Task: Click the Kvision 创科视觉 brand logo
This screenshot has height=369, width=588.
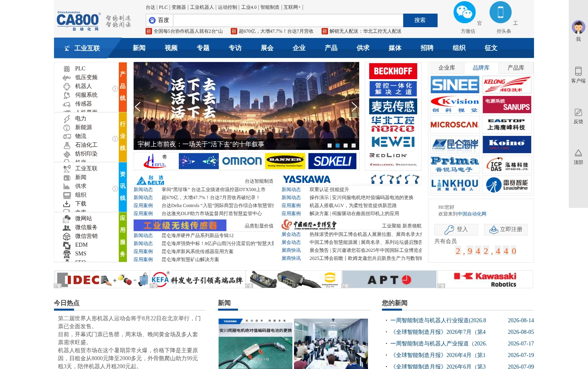Action: tap(455, 105)
